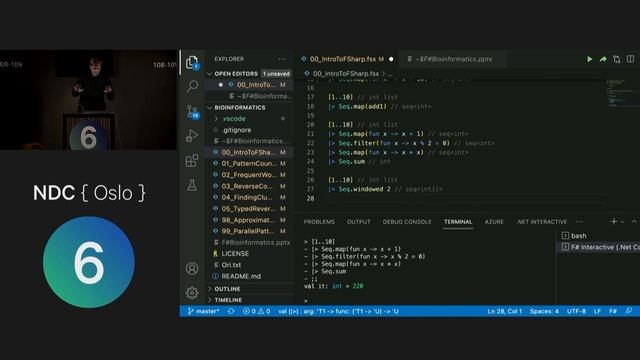Image resolution: width=640 pixels, height=360 pixels.
Task: Open the Explorer view in activity bar
Action: pyautogui.click(x=192, y=62)
